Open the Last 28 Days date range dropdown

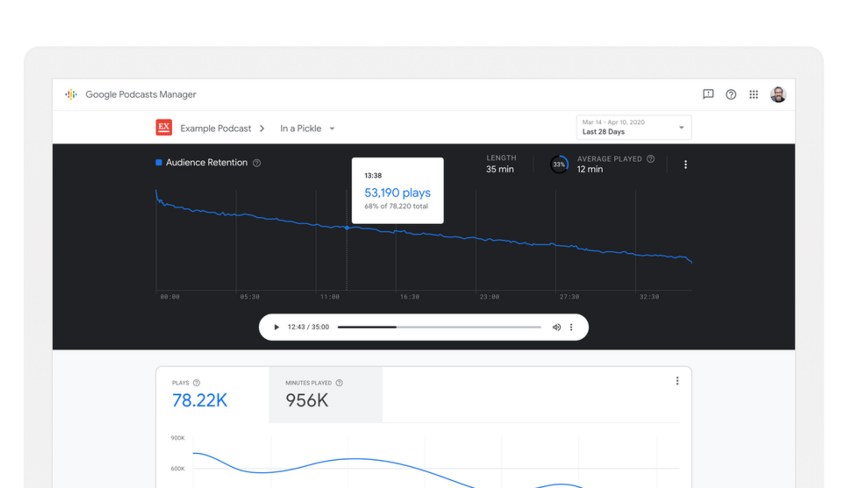(634, 128)
